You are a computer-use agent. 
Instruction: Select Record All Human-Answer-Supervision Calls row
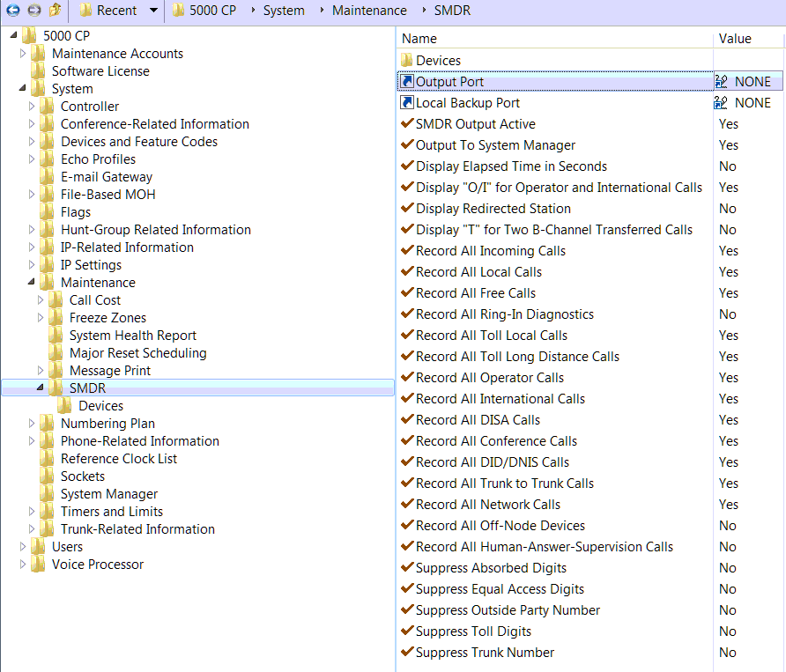[590, 547]
